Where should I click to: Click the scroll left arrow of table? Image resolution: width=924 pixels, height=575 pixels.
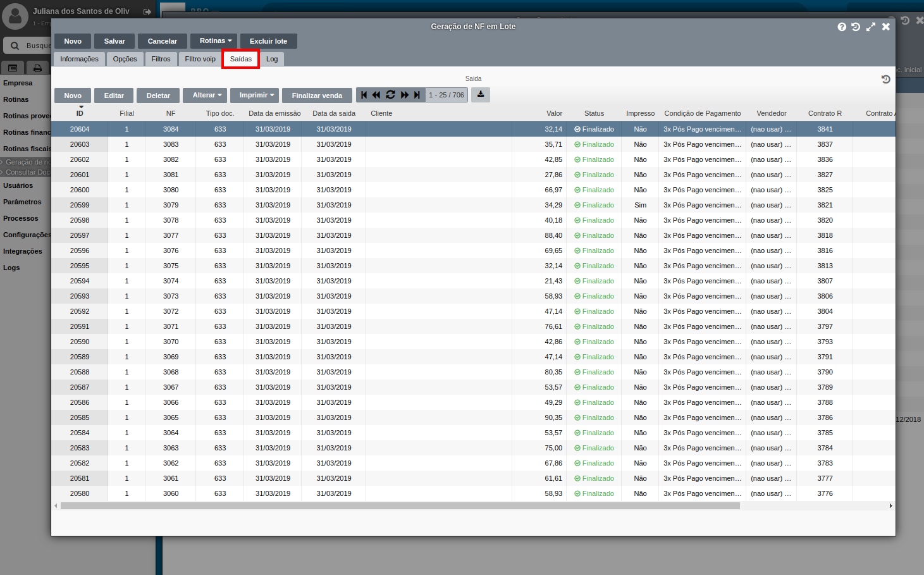tap(56, 506)
